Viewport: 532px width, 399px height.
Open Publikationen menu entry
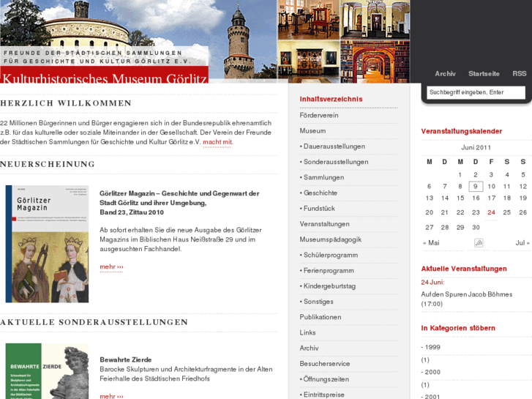point(321,317)
